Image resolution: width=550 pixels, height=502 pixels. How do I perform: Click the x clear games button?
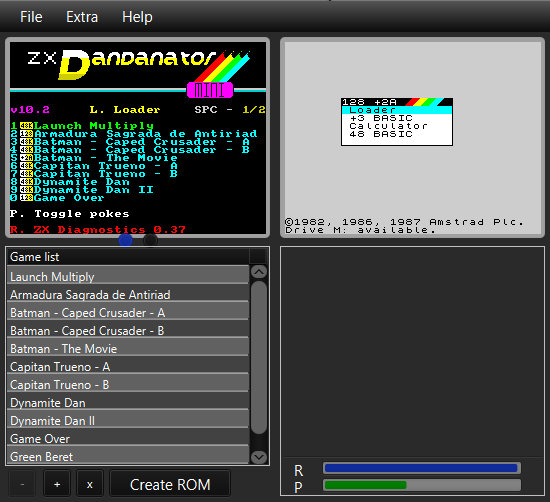click(90, 484)
